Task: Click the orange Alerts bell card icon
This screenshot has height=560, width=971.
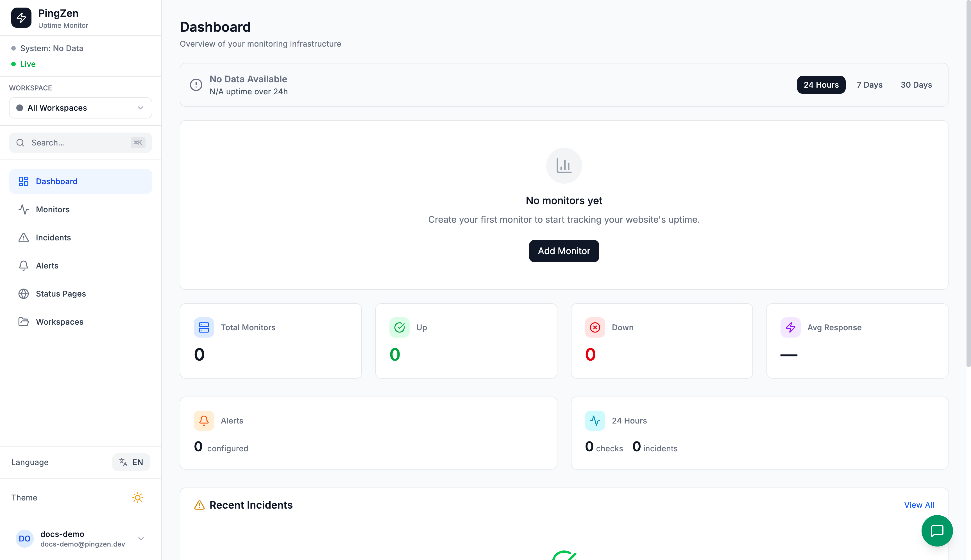Action: (x=204, y=420)
